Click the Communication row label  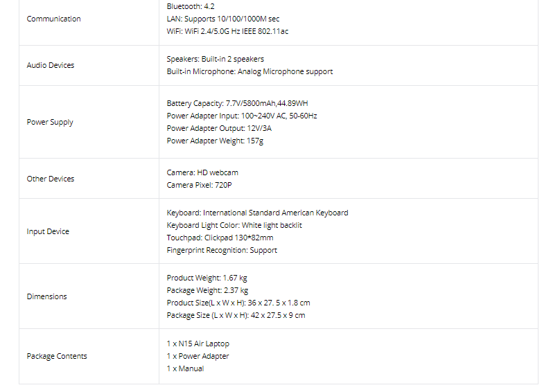tap(53, 19)
